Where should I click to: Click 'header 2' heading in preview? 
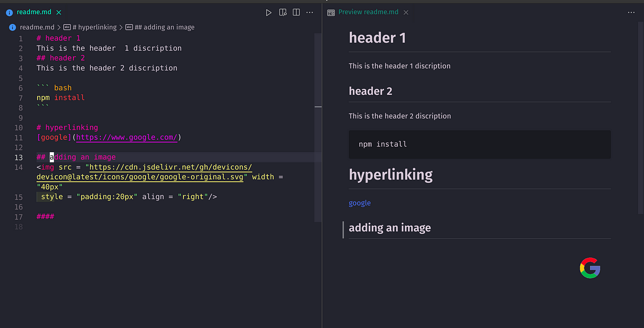point(370,91)
